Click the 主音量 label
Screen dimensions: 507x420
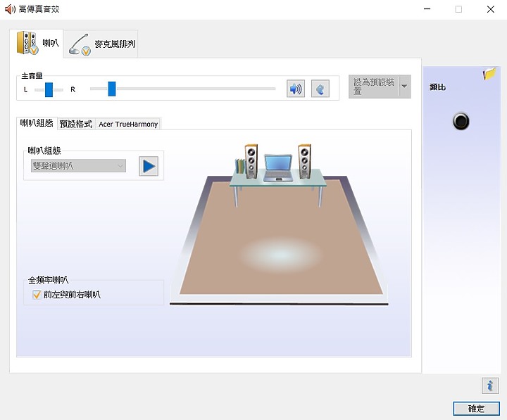32,76
